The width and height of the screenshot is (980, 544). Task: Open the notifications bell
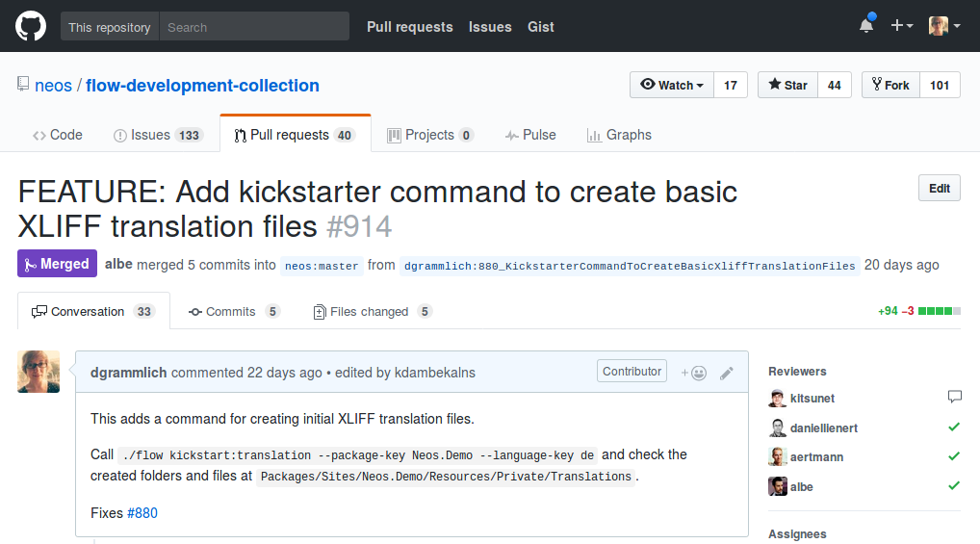(x=866, y=25)
